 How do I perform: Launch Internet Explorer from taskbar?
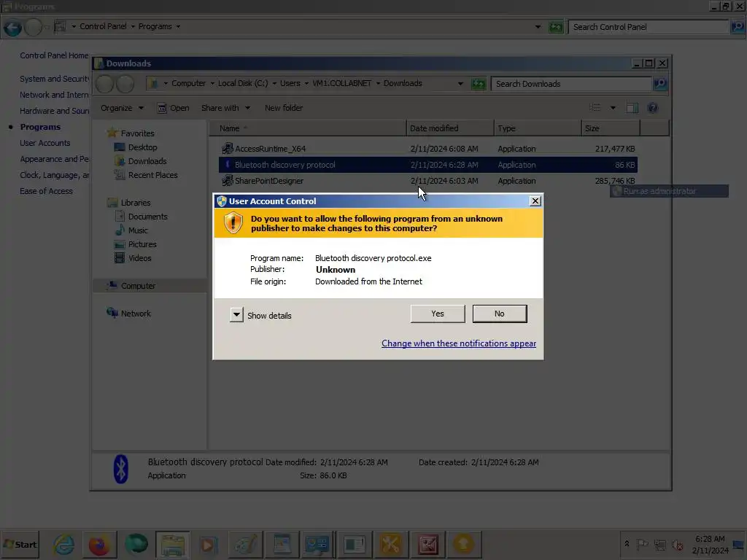[x=64, y=544]
